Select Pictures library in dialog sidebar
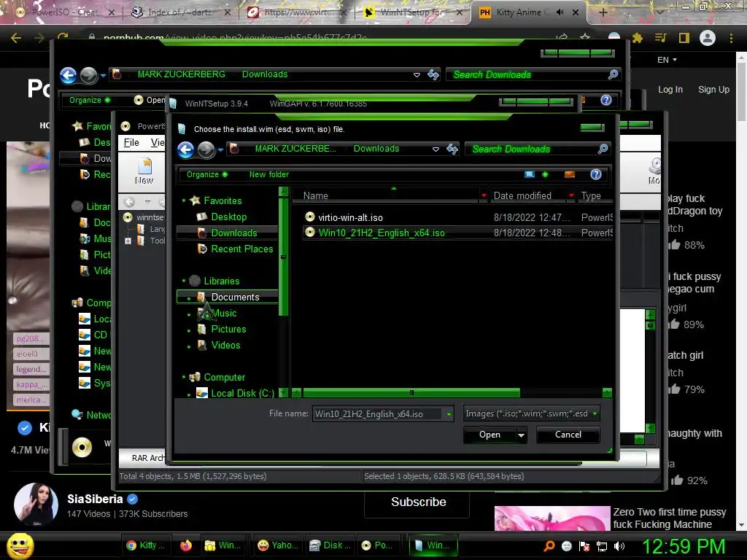The width and height of the screenshot is (747, 560). coord(228,329)
